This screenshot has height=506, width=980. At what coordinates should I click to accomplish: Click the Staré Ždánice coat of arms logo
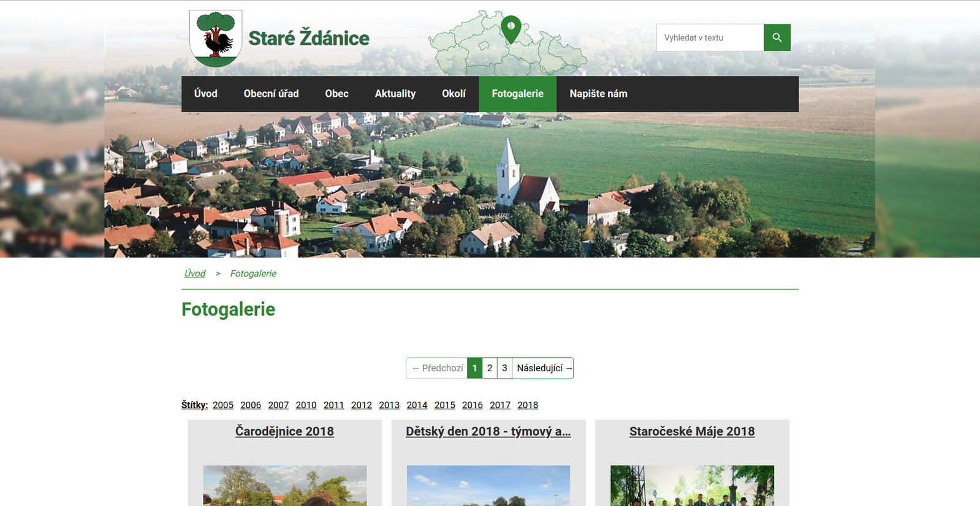(x=216, y=38)
